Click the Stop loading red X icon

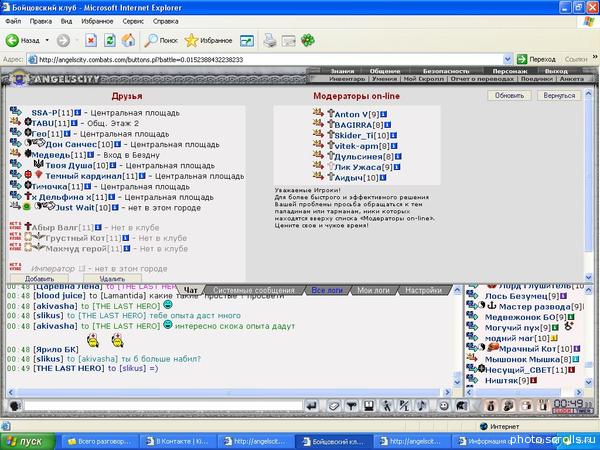pos(91,40)
